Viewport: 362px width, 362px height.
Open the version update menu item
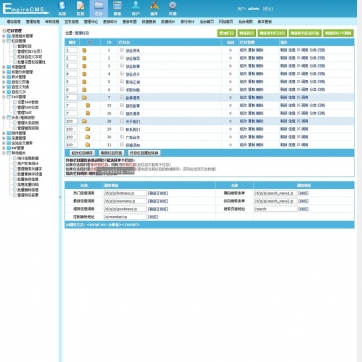tap(265, 22)
